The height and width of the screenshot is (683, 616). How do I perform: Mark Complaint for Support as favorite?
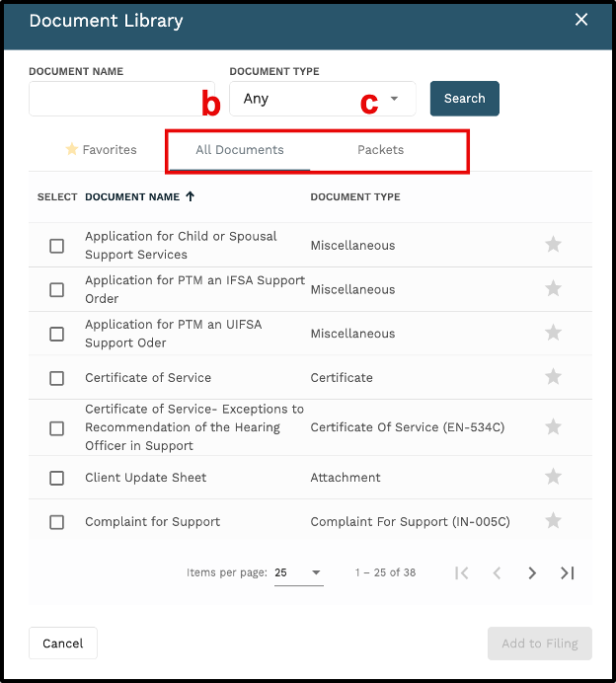click(x=553, y=520)
